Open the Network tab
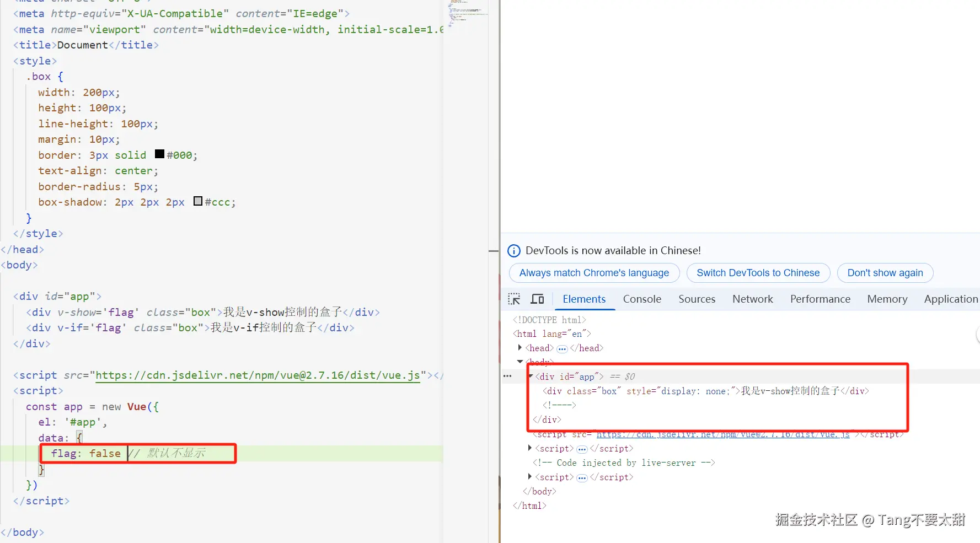The width and height of the screenshot is (980, 543). click(752, 299)
